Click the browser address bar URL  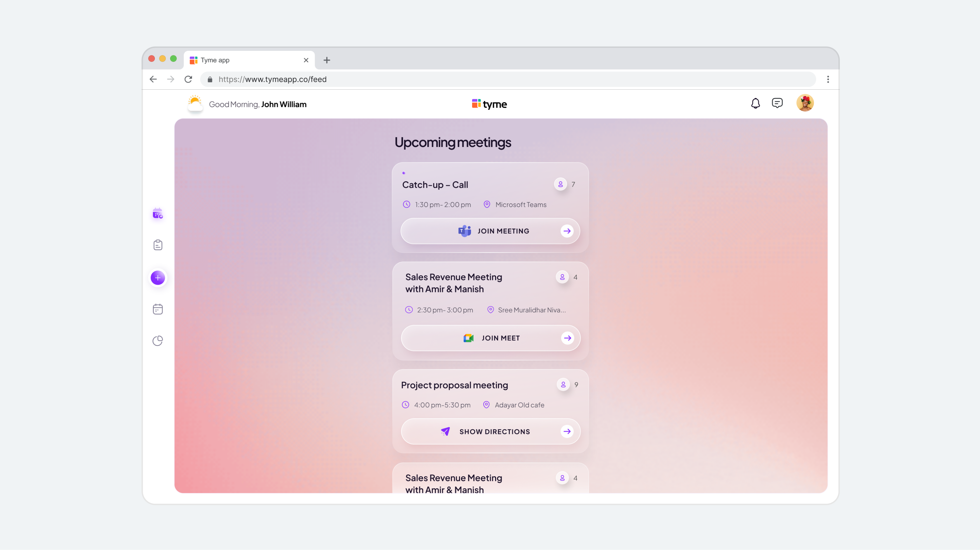272,79
